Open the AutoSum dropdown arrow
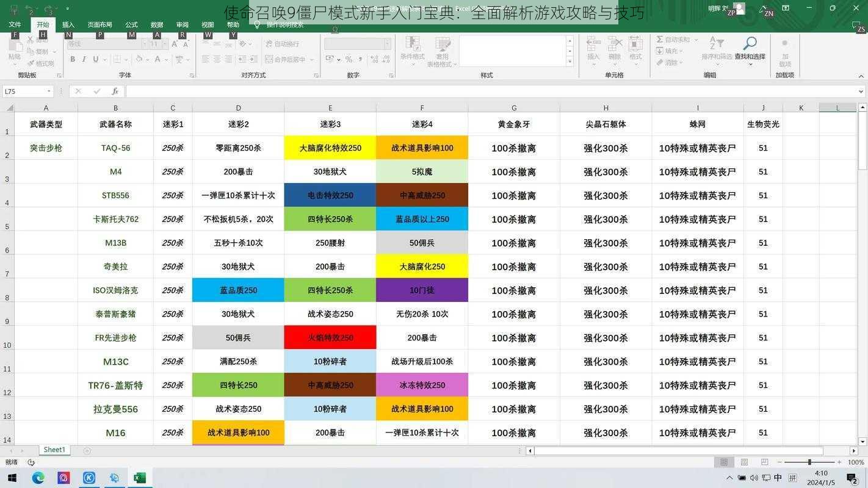This screenshot has width=868, height=488. [x=695, y=40]
